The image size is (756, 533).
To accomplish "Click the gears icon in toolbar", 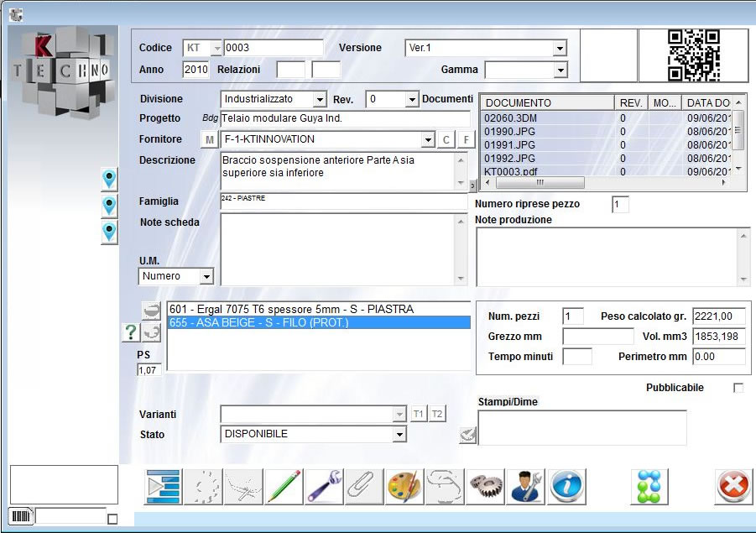I will pos(486,486).
